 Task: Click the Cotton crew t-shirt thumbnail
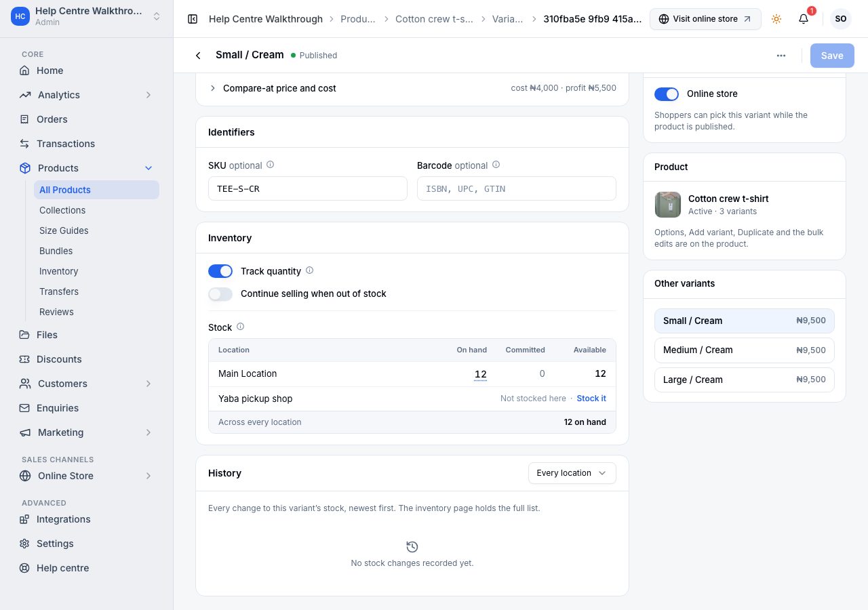coord(668,205)
